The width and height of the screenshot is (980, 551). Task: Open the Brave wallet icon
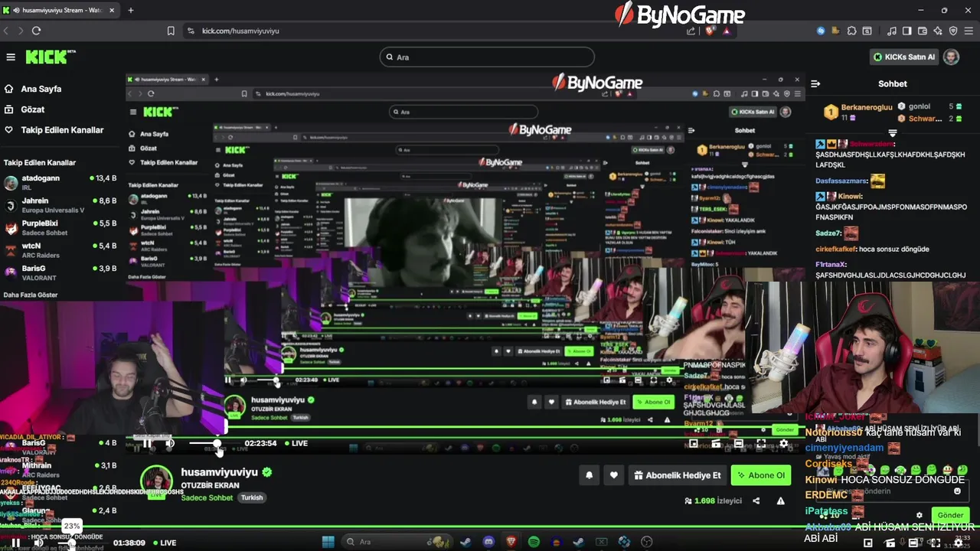pyautogui.click(x=923, y=31)
